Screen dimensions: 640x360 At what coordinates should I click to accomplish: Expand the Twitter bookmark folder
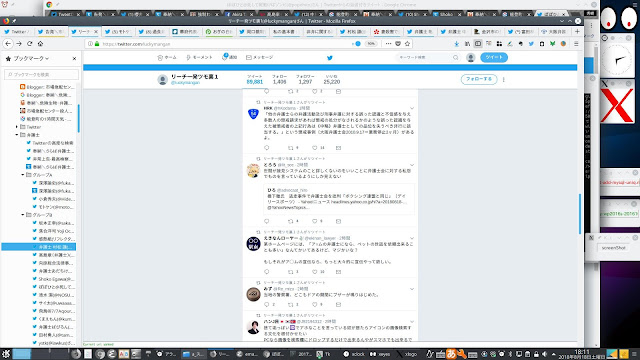pos(17,127)
